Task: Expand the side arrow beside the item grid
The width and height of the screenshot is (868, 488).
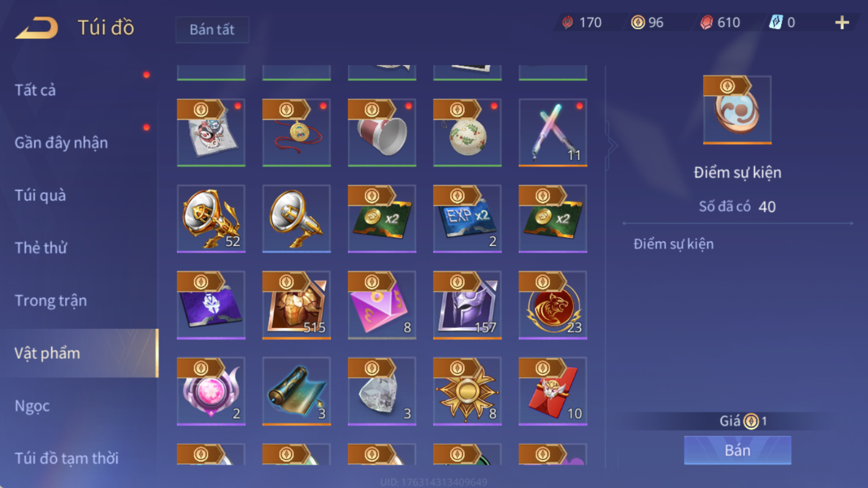Action: click(x=612, y=146)
